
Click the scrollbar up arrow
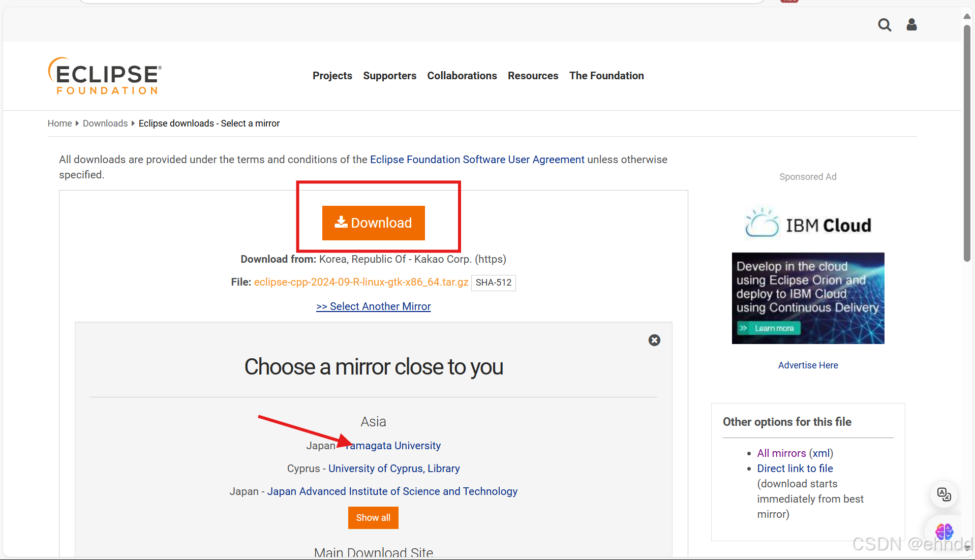point(967,17)
